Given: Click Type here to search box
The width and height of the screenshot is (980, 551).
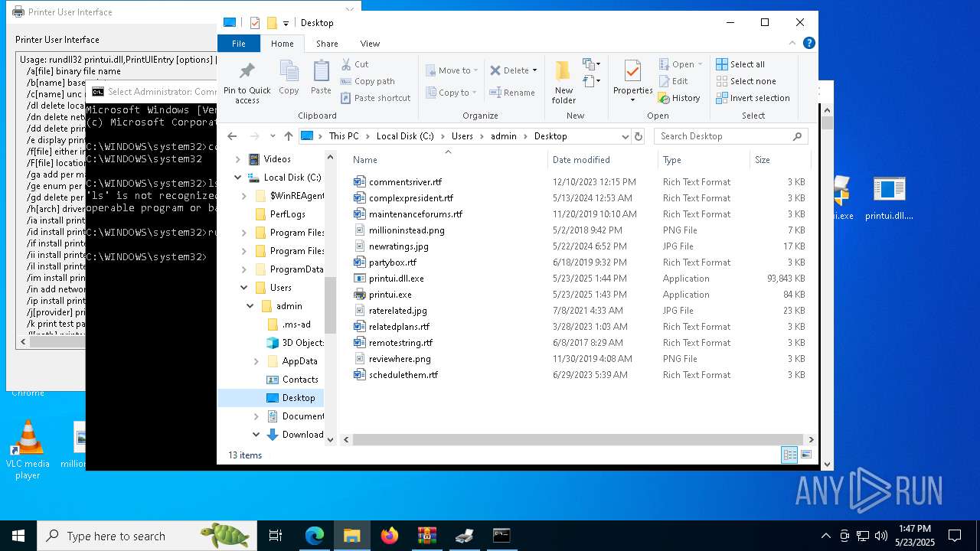Looking at the screenshot, I should [x=147, y=536].
